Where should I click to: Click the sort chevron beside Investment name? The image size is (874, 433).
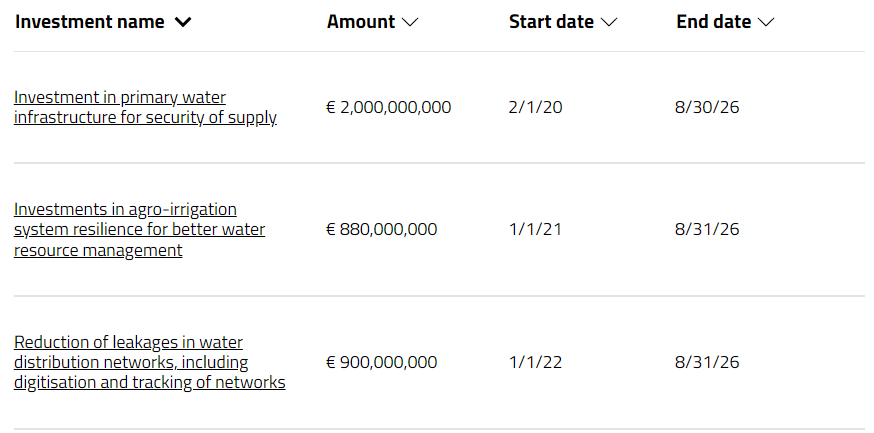[183, 22]
